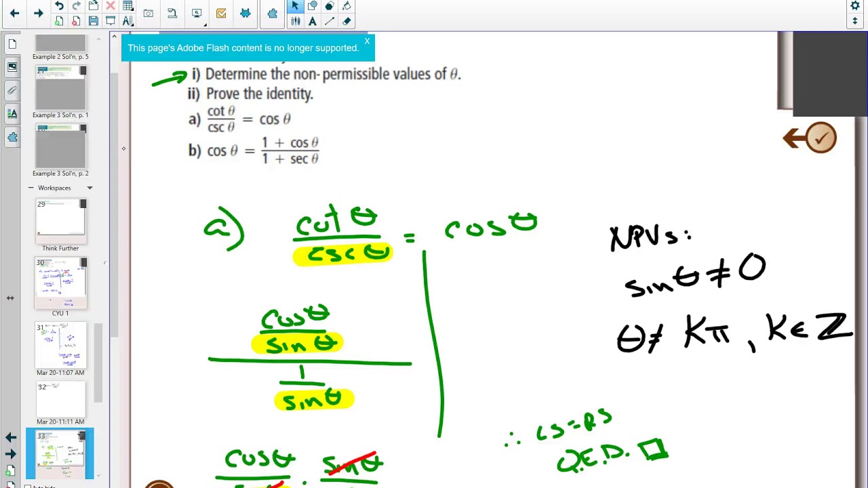Select the Pens tool
This screenshot has height=488, width=868.
[x=295, y=21]
